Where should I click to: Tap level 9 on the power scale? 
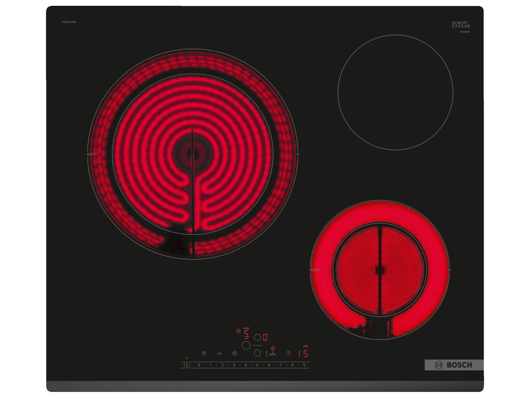[304, 365]
